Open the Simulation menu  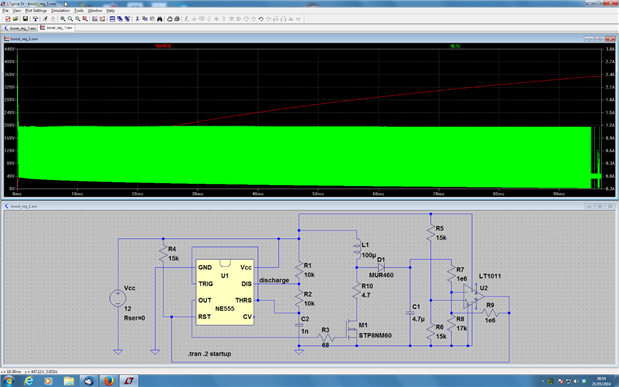(x=60, y=11)
